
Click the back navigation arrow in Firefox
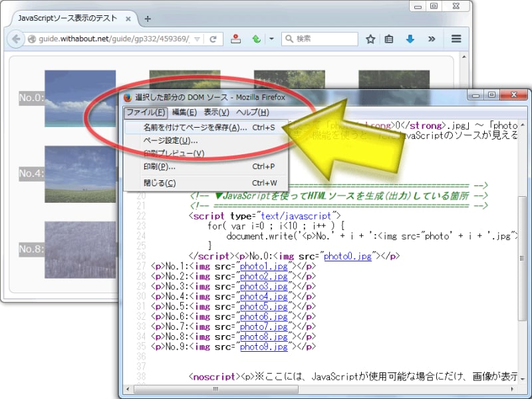point(15,39)
